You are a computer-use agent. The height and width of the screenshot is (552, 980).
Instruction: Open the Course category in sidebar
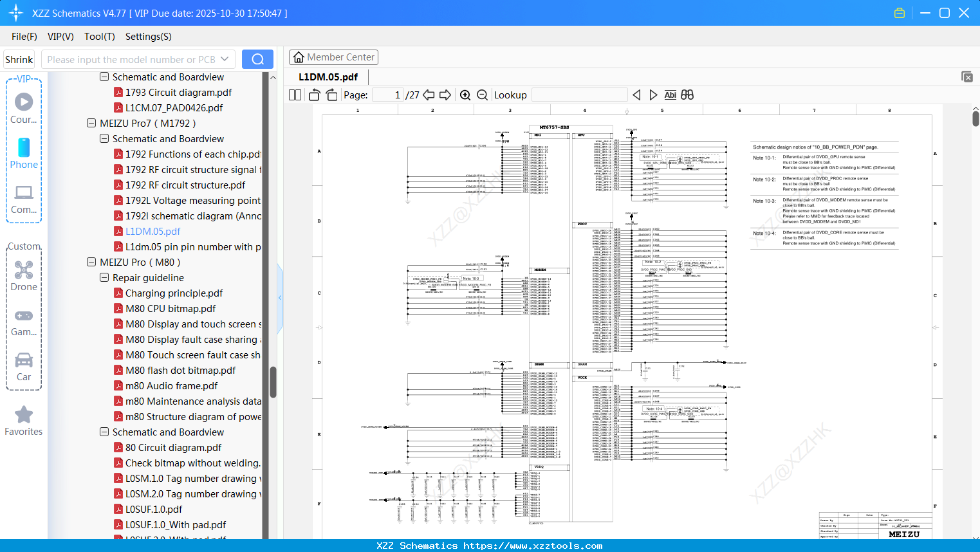tap(24, 108)
